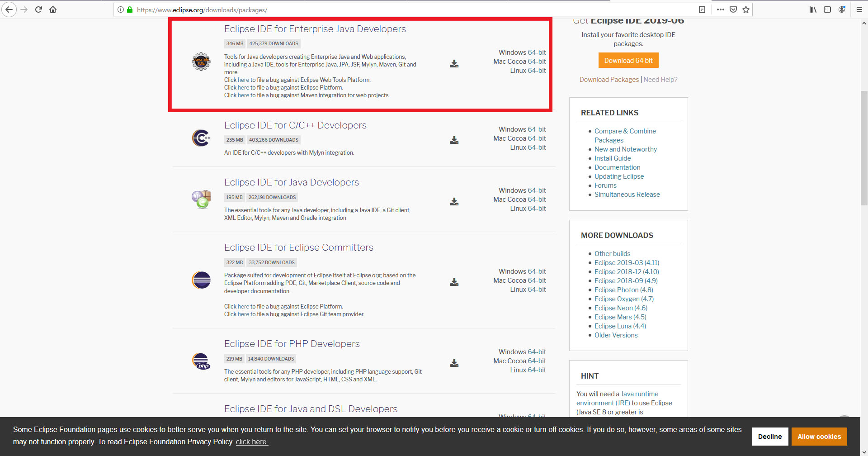
Task: Toggle reader view icon in address bar
Action: (x=702, y=9)
